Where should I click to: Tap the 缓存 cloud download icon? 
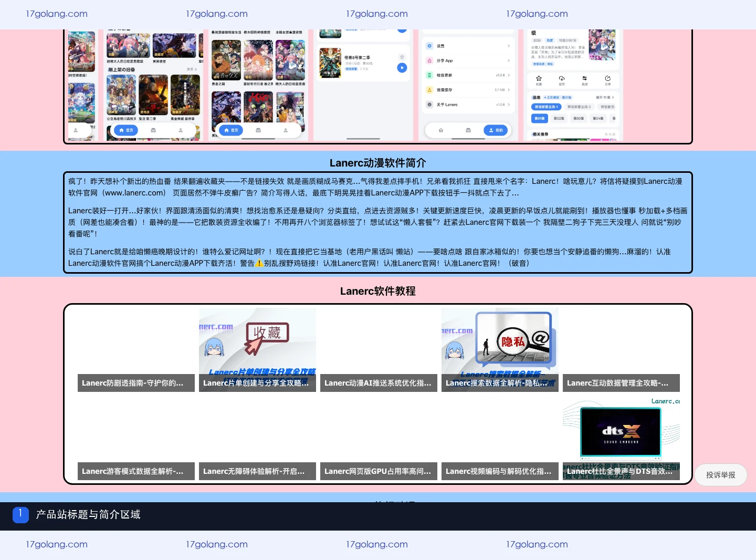point(562,78)
